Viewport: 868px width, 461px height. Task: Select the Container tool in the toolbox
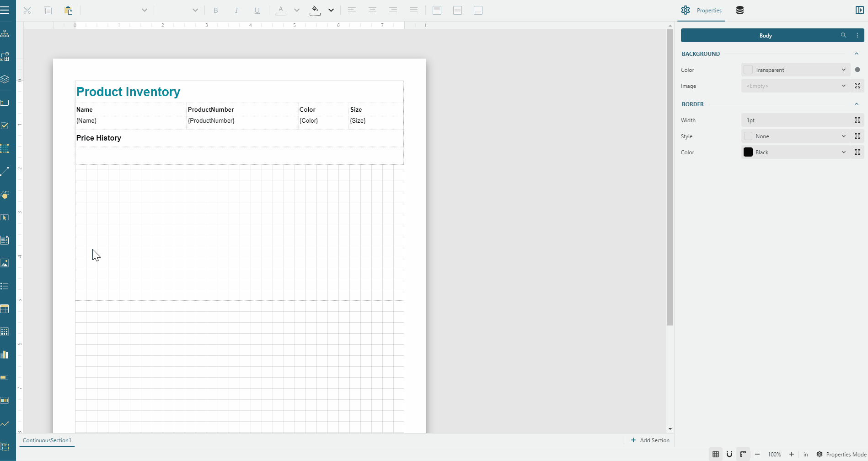coord(5,148)
